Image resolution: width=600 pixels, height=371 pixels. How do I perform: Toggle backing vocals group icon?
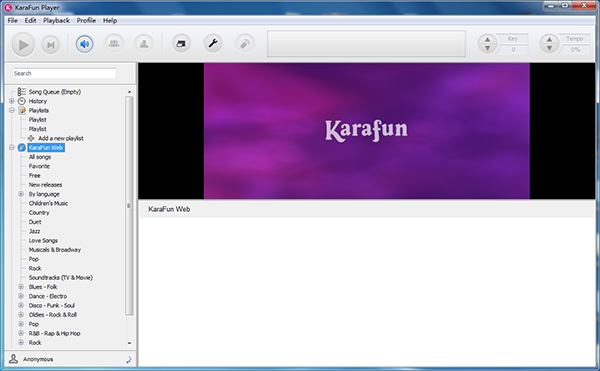click(114, 44)
